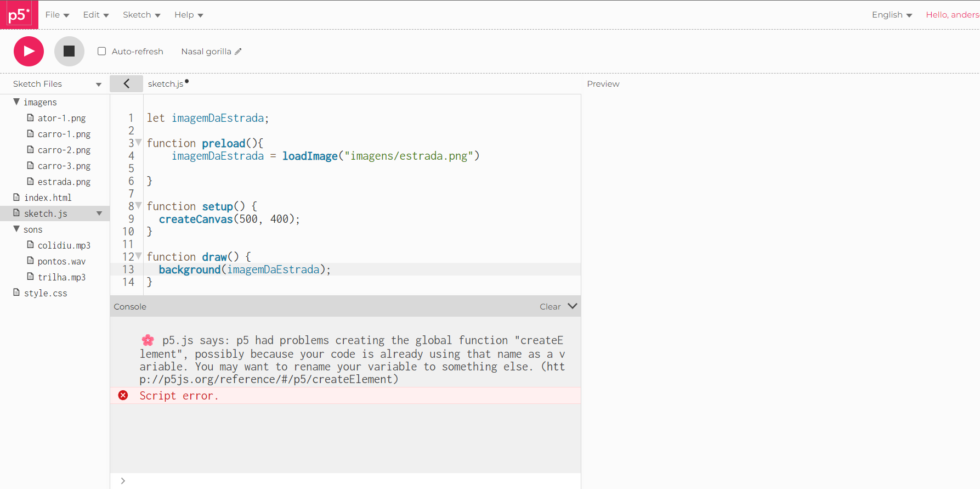
Task: Open the Sketch Files dropdown arrow
Action: coord(99,85)
